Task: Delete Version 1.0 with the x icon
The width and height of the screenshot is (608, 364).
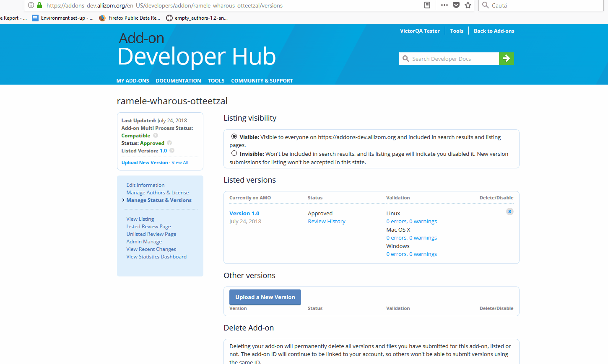Action: click(510, 212)
